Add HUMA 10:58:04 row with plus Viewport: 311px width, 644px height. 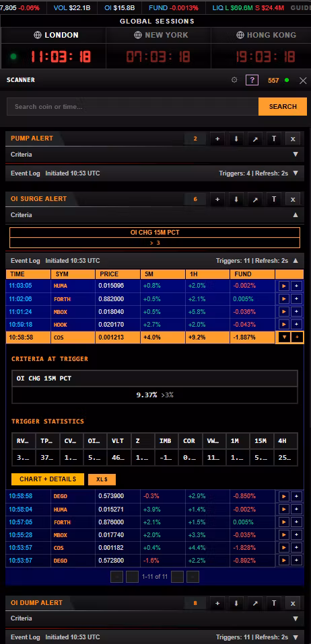point(297,510)
